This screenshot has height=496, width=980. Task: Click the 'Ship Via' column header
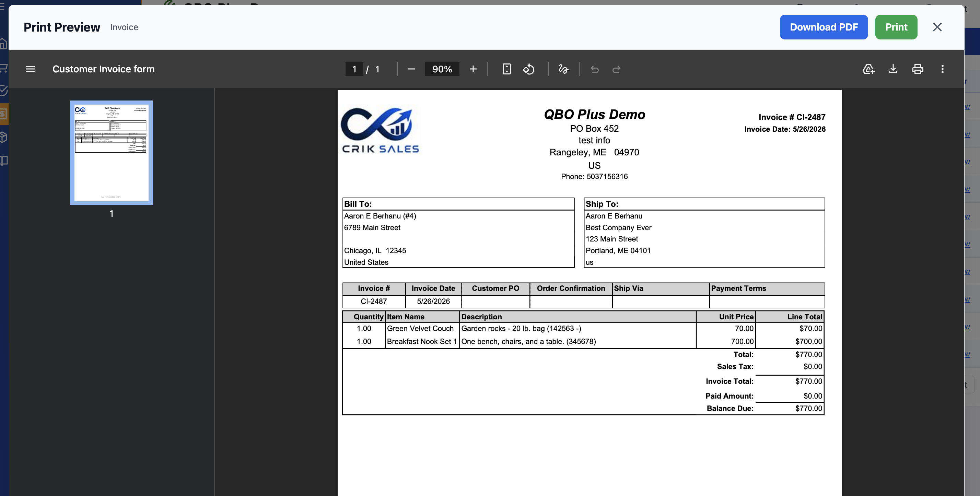[661, 288]
